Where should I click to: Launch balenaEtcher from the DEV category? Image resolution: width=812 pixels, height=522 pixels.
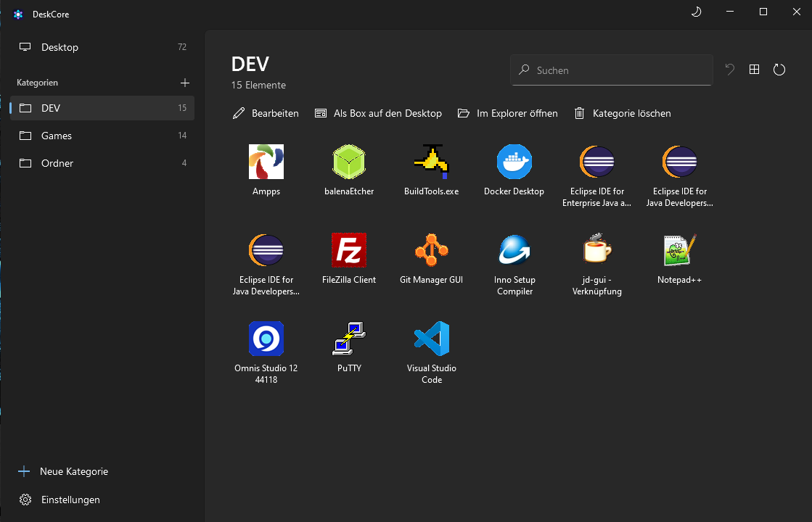[x=349, y=162]
